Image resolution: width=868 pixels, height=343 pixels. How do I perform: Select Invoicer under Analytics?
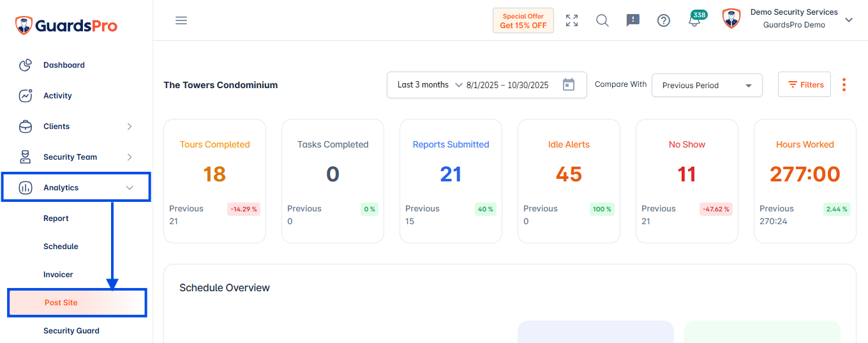pyautogui.click(x=58, y=275)
